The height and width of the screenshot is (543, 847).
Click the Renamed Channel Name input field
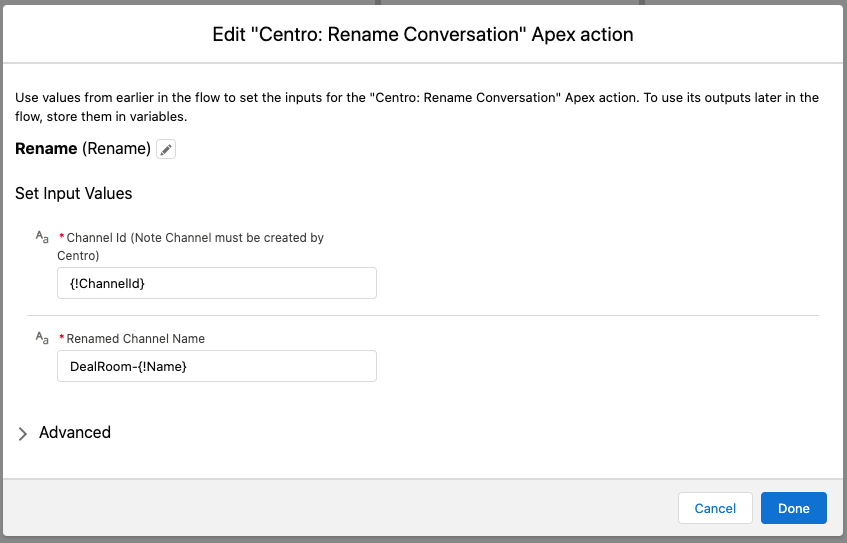217,366
